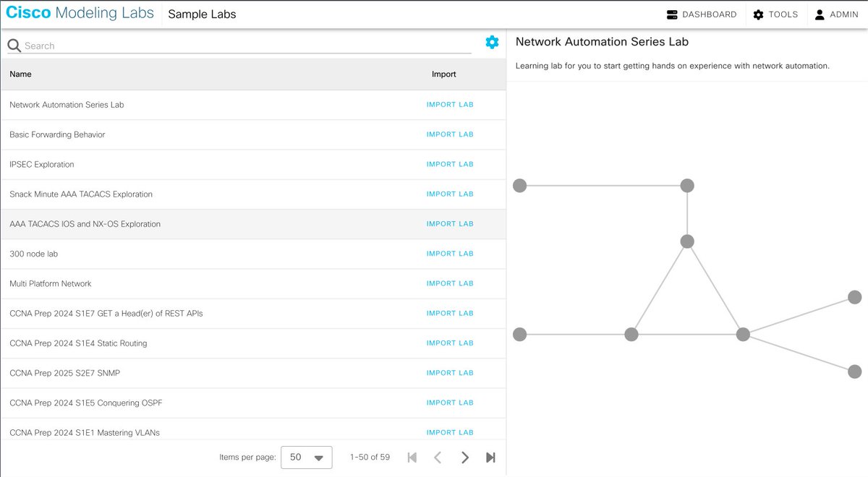The height and width of the screenshot is (477, 868).
Task: Import the CCNA Prep S2E7 SNMP lab
Action: 450,373
